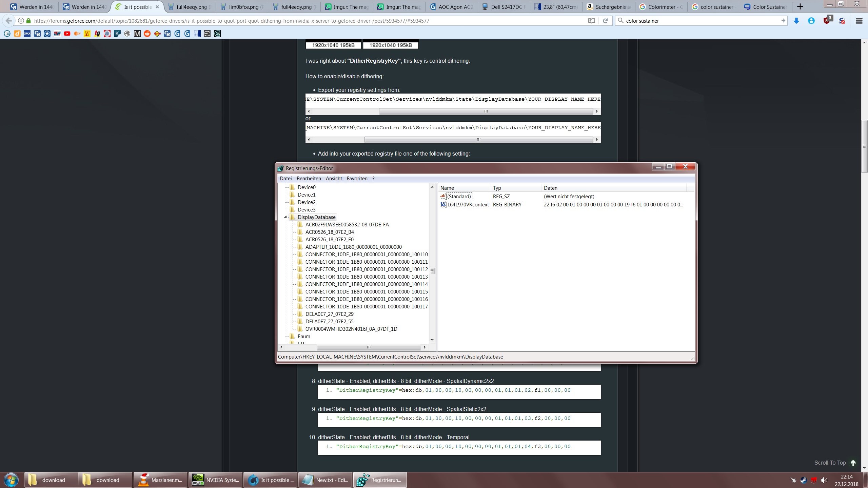Open NVIDIA System taskbar button
The height and width of the screenshot is (488, 868).
tap(215, 480)
